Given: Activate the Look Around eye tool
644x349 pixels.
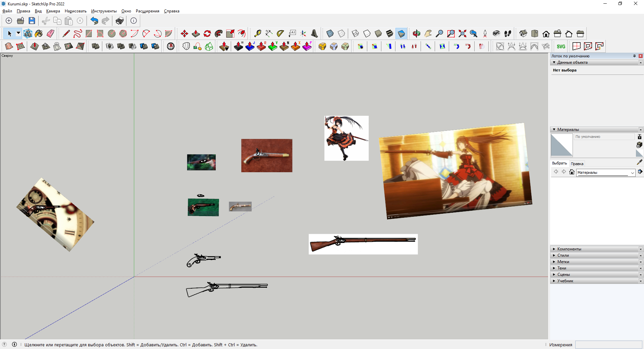Looking at the screenshot, I should (x=496, y=34).
